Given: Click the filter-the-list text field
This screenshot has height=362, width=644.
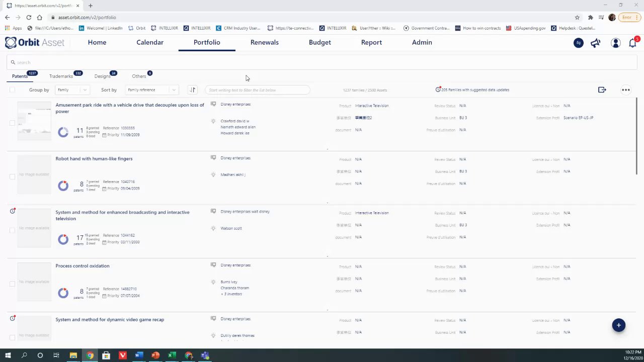Looking at the screenshot, I should 257,90.
